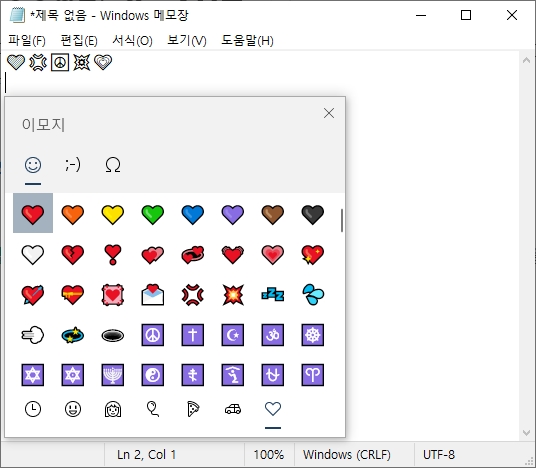Image resolution: width=536 pixels, height=468 pixels.
Task: Insert the heart with arrow emoji
Action: point(33,294)
